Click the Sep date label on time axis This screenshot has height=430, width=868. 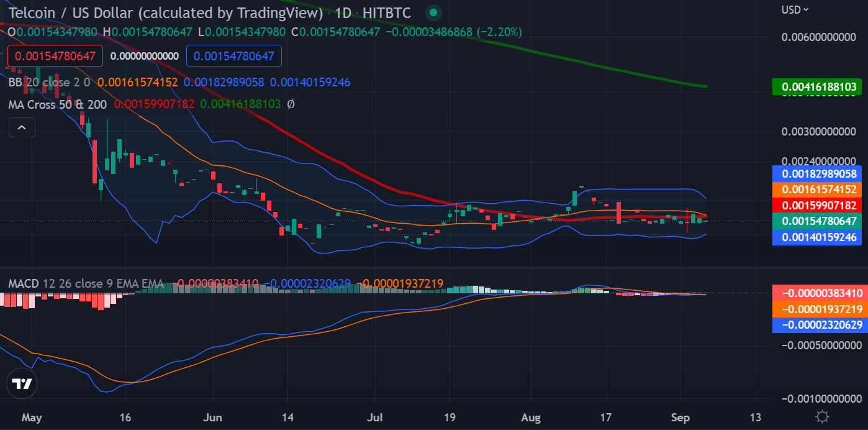[x=681, y=417]
